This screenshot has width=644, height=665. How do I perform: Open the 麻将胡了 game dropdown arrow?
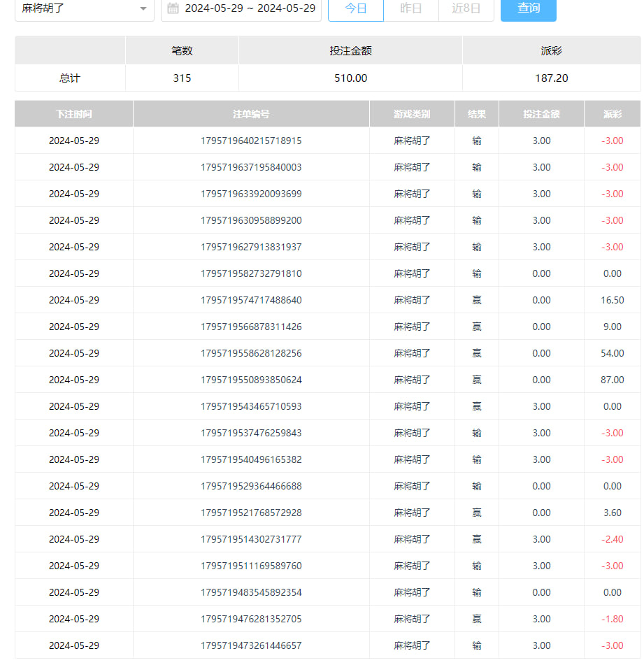tap(143, 9)
